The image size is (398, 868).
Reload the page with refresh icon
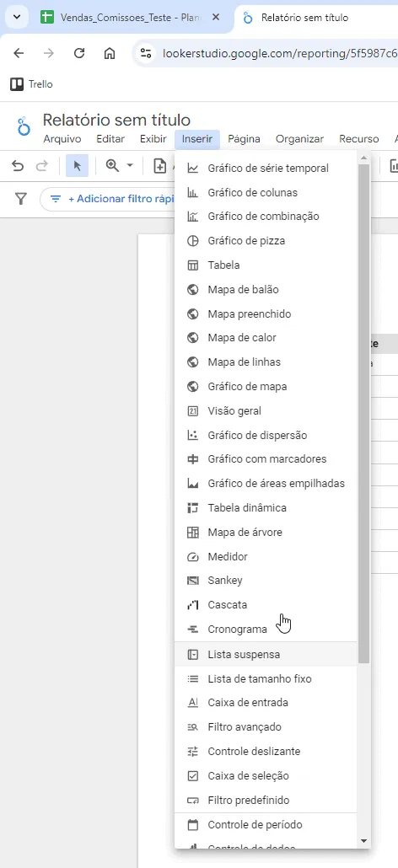click(79, 53)
